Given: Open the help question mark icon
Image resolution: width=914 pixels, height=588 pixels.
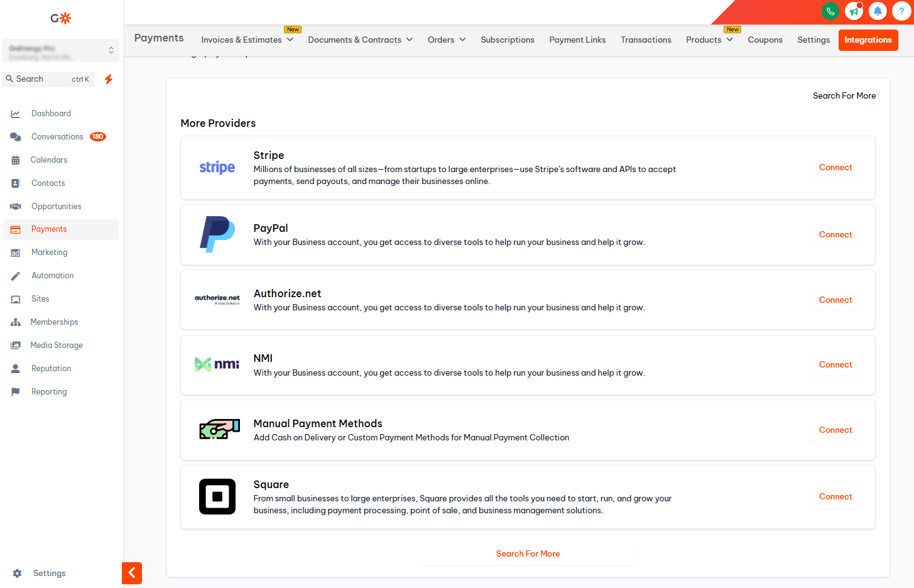Looking at the screenshot, I should tap(901, 11).
